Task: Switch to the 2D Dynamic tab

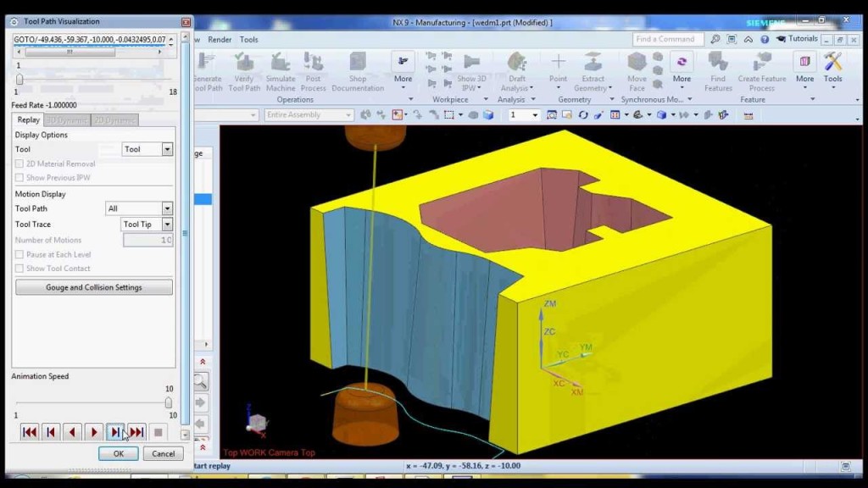Action: tap(114, 120)
